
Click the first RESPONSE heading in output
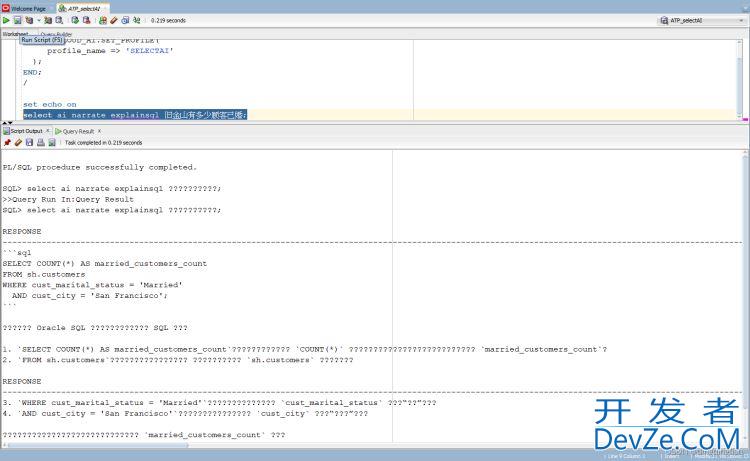(22, 231)
